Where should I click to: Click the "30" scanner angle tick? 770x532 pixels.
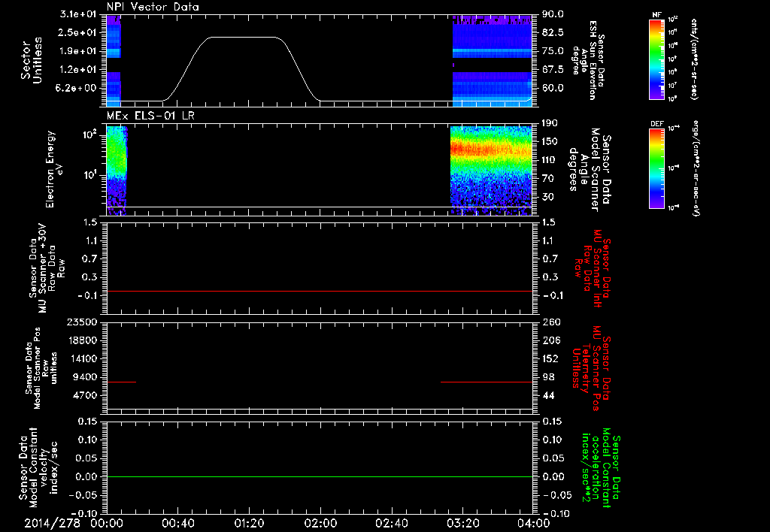pyautogui.click(x=547, y=198)
